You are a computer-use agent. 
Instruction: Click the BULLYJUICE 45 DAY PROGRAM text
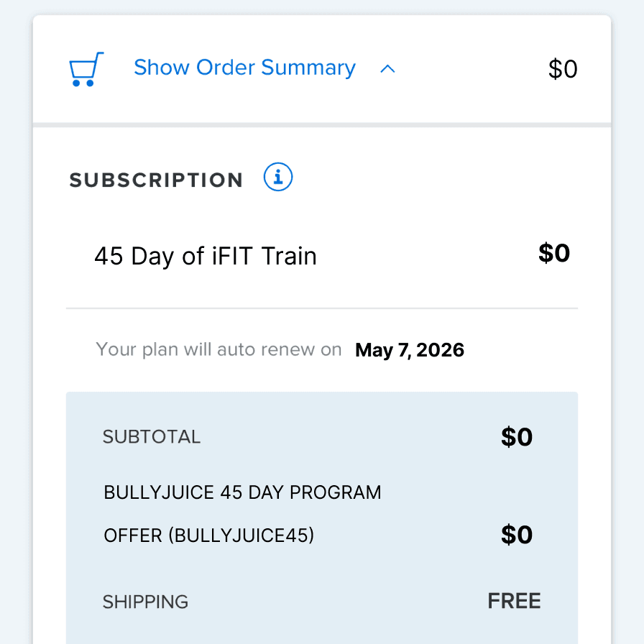(x=242, y=493)
